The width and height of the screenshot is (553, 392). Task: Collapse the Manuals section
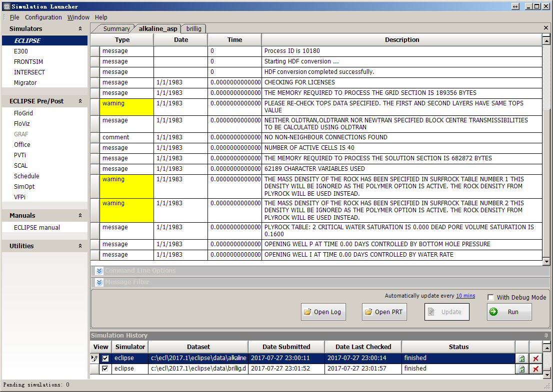pyautogui.click(x=80, y=216)
